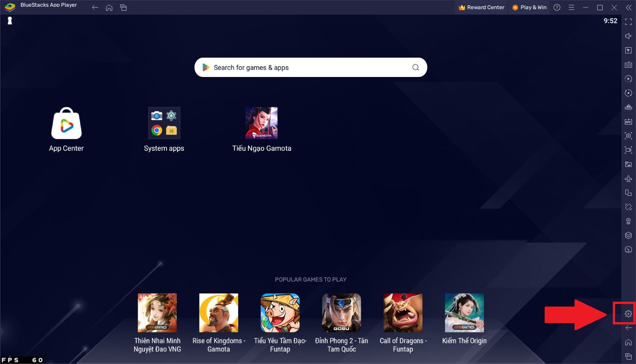Click the sidebar home icon below settings

pyautogui.click(x=628, y=342)
